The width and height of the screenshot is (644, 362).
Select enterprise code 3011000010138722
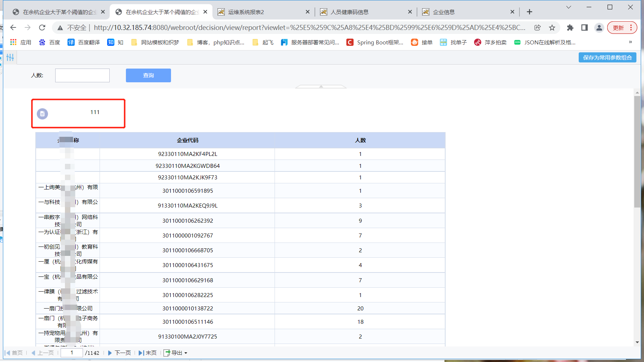188,309
